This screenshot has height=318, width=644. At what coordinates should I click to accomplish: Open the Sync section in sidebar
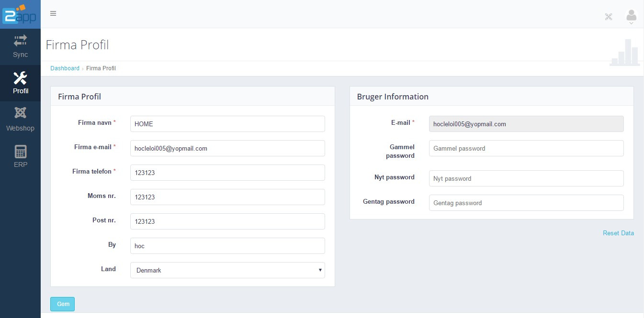tap(20, 46)
